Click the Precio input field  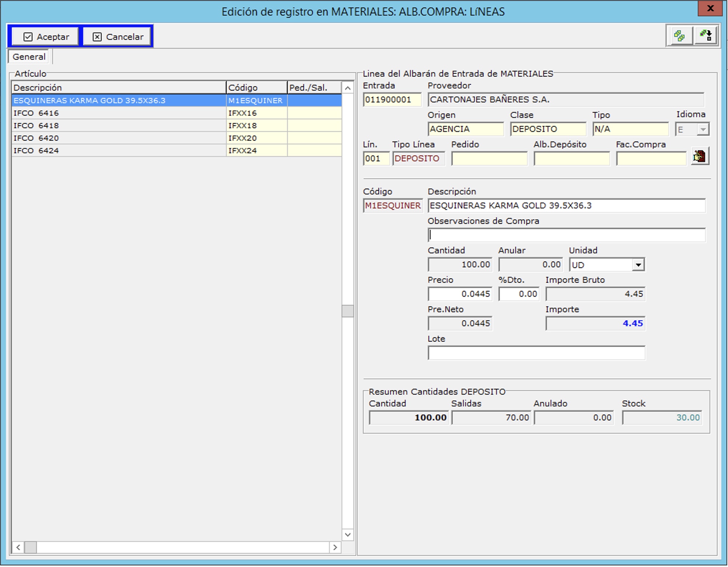[460, 294]
